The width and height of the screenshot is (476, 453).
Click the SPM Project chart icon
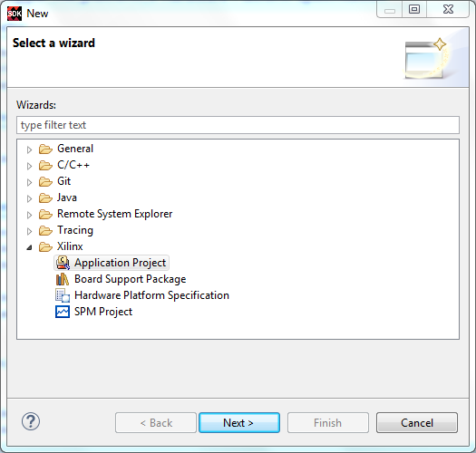point(63,312)
